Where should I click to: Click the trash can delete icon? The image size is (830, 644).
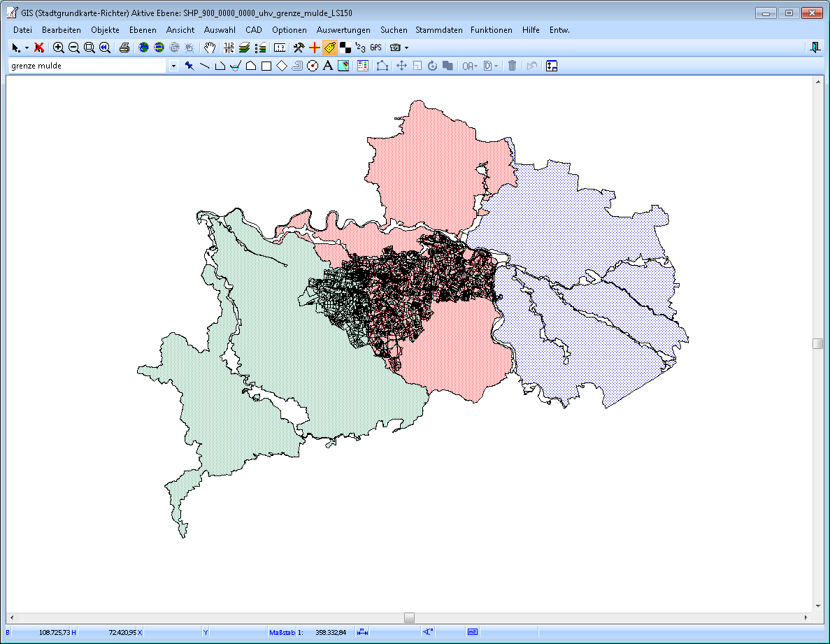tap(513, 66)
